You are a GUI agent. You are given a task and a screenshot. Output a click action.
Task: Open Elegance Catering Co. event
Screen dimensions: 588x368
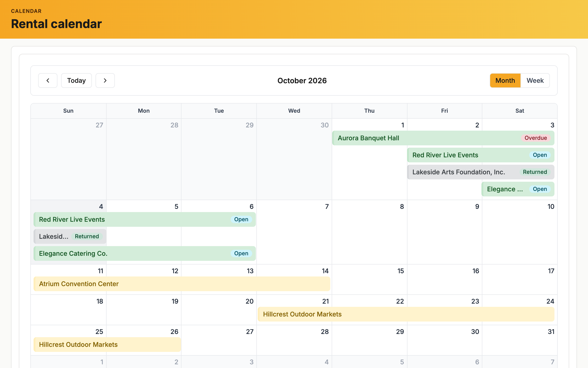click(144, 254)
